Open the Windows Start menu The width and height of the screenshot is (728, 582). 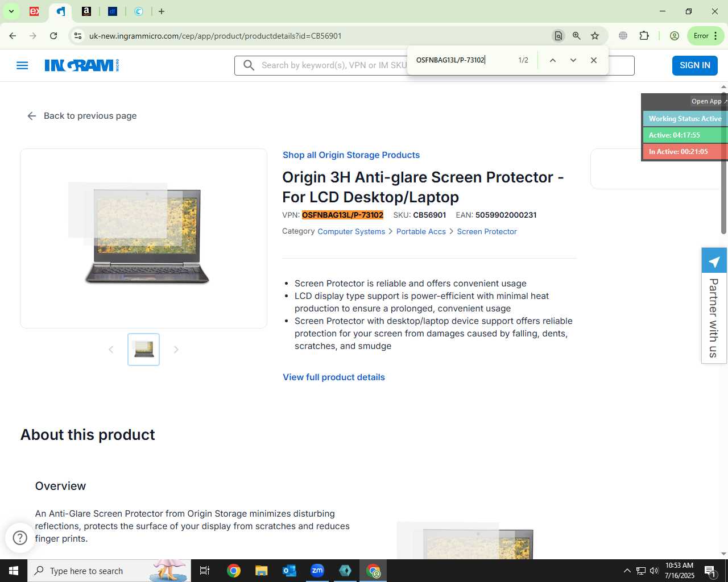pos(14,571)
